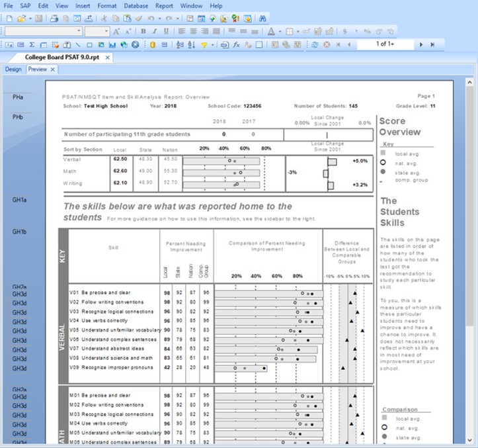478x448 pixels.
Task: Open the Database menu
Action: point(136,6)
